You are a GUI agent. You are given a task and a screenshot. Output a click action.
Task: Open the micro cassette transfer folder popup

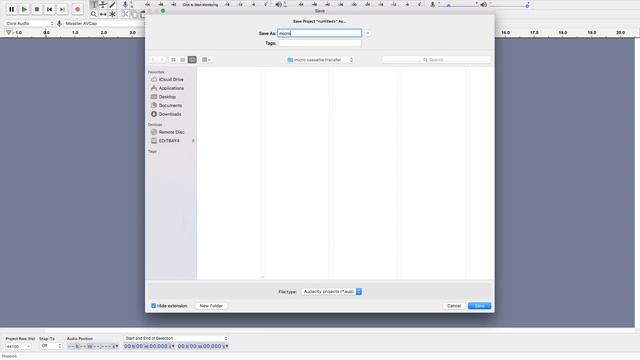pyautogui.click(x=320, y=60)
